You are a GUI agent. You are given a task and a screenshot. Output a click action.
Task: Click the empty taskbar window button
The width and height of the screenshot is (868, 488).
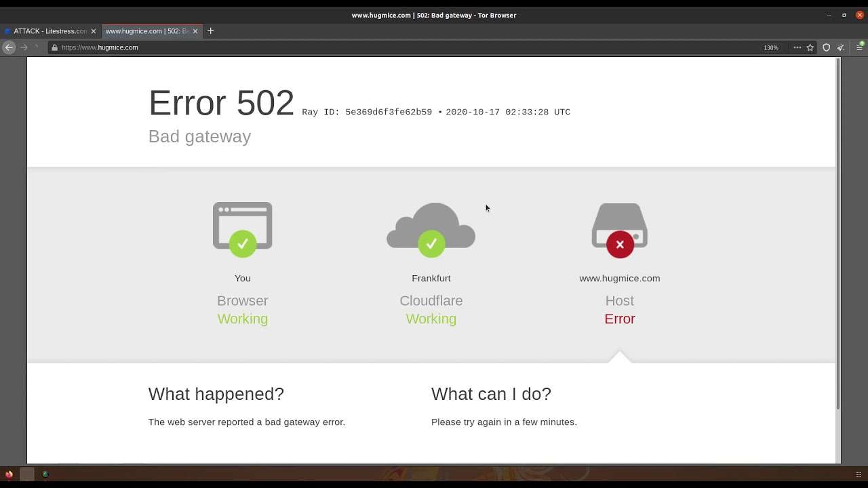coord(27,474)
